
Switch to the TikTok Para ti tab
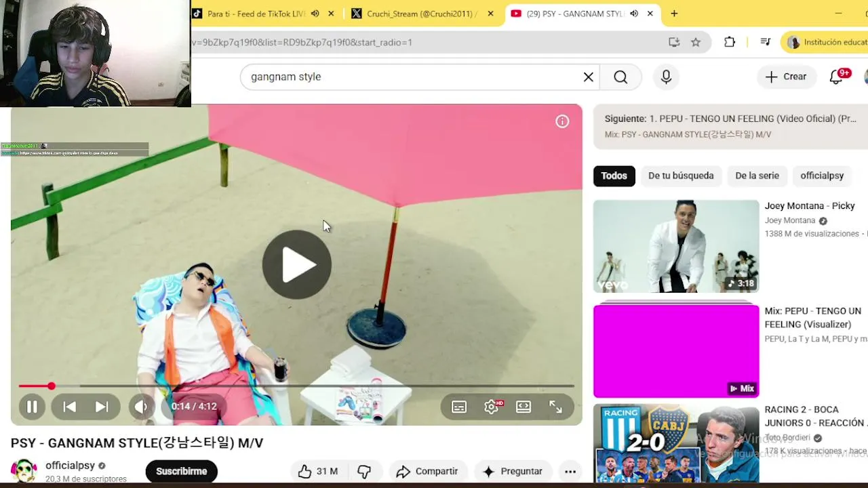click(x=256, y=14)
